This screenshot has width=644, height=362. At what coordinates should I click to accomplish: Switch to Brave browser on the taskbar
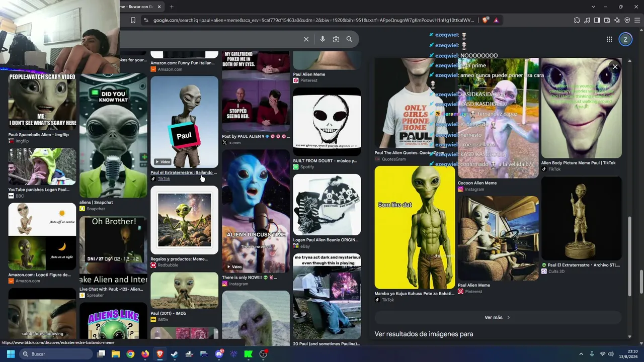click(160, 354)
